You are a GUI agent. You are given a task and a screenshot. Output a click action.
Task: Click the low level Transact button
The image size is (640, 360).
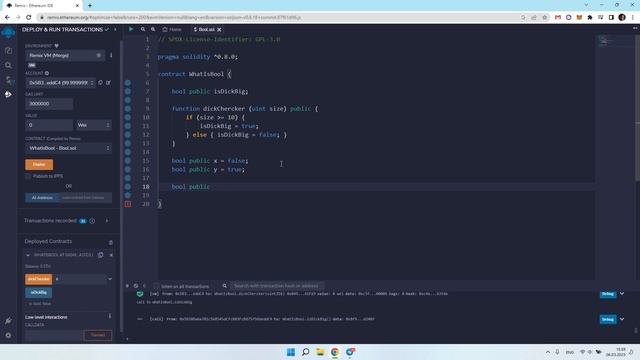click(x=98, y=335)
